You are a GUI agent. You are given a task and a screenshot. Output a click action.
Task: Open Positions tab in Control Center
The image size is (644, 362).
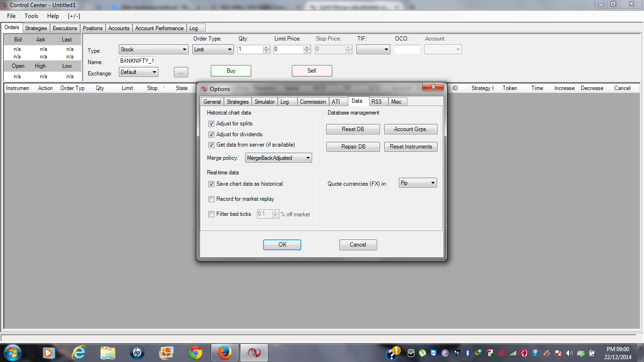(93, 28)
